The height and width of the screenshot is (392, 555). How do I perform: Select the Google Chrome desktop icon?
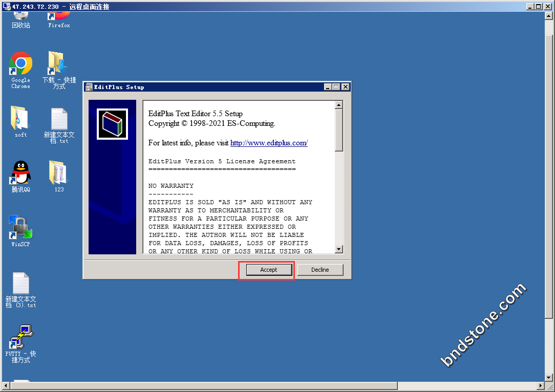pos(21,64)
